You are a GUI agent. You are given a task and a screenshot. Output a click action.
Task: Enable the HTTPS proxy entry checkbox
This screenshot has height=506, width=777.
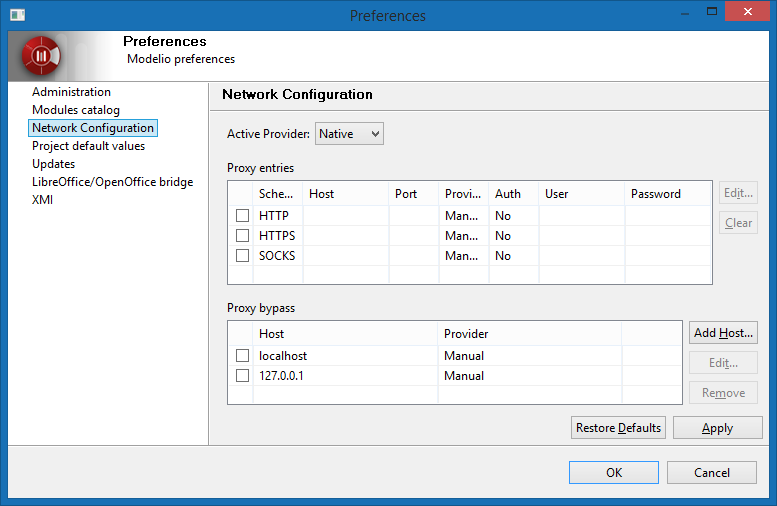click(243, 236)
